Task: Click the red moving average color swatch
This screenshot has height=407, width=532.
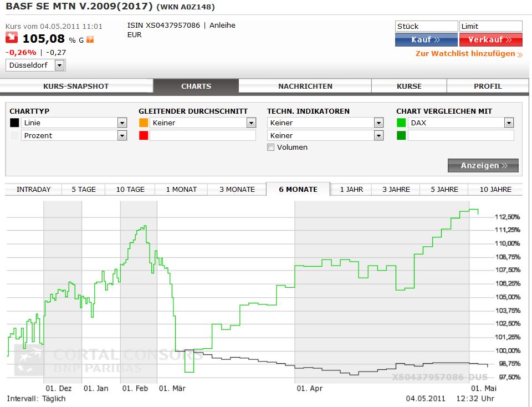Action: tap(144, 135)
